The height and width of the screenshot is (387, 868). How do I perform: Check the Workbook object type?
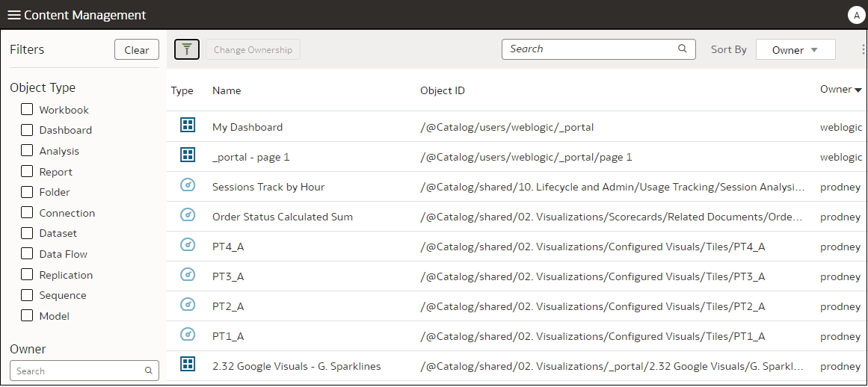pos(27,110)
